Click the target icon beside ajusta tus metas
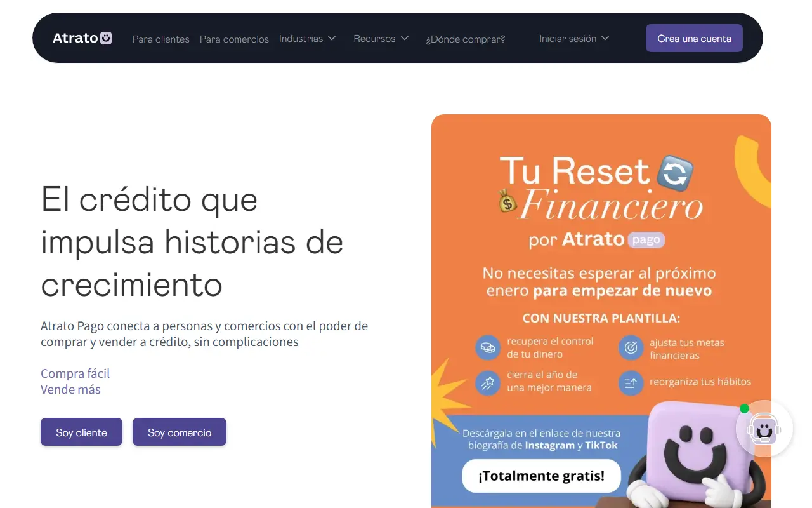812x508 pixels. [631, 348]
